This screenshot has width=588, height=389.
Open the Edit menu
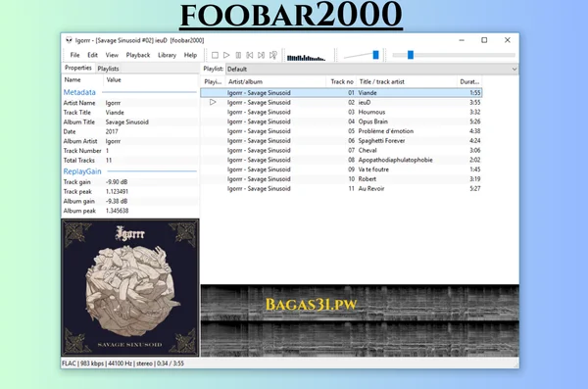[93, 55]
